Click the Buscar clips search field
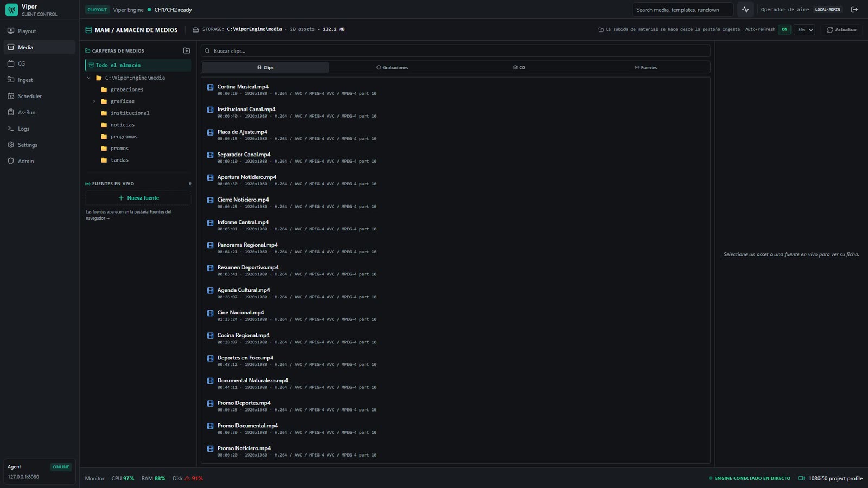Image resolution: width=868 pixels, height=488 pixels. [456, 51]
